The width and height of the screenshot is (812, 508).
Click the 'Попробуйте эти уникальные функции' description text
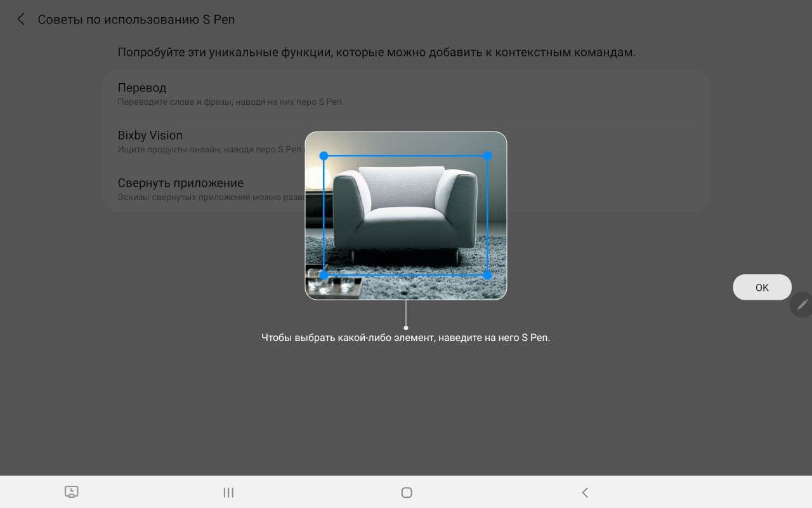(x=376, y=52)
